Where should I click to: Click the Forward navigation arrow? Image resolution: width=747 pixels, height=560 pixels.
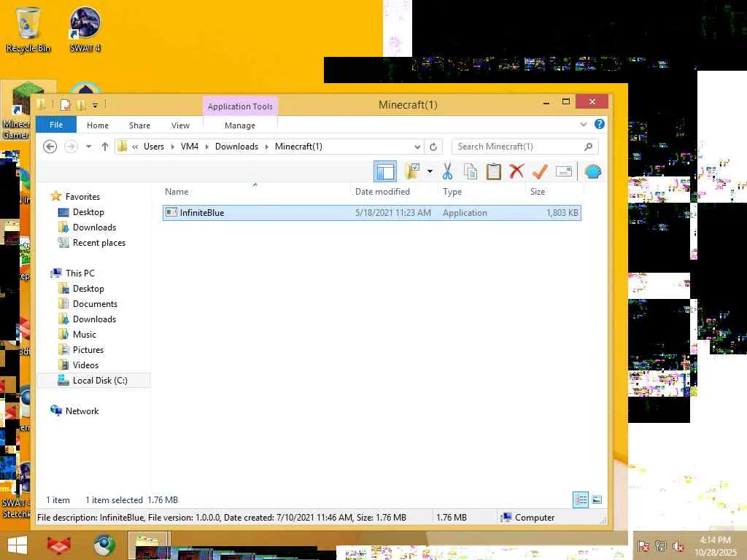[71, 146]
